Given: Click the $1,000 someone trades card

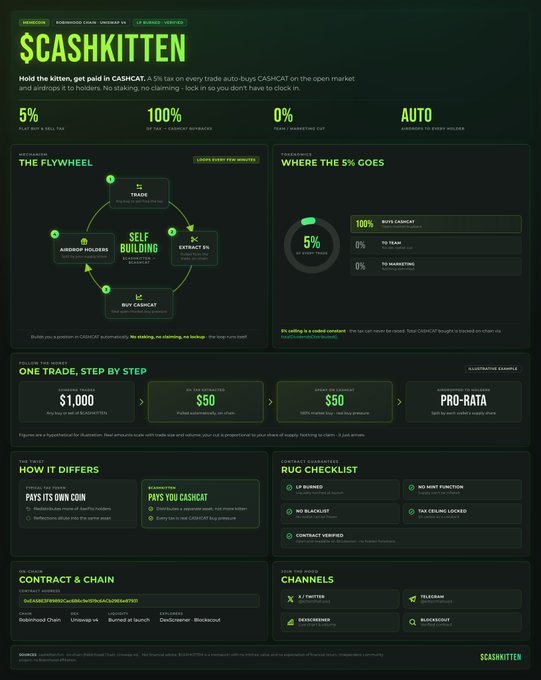Looking at the screenshot, I should click(x=77, y=402).
